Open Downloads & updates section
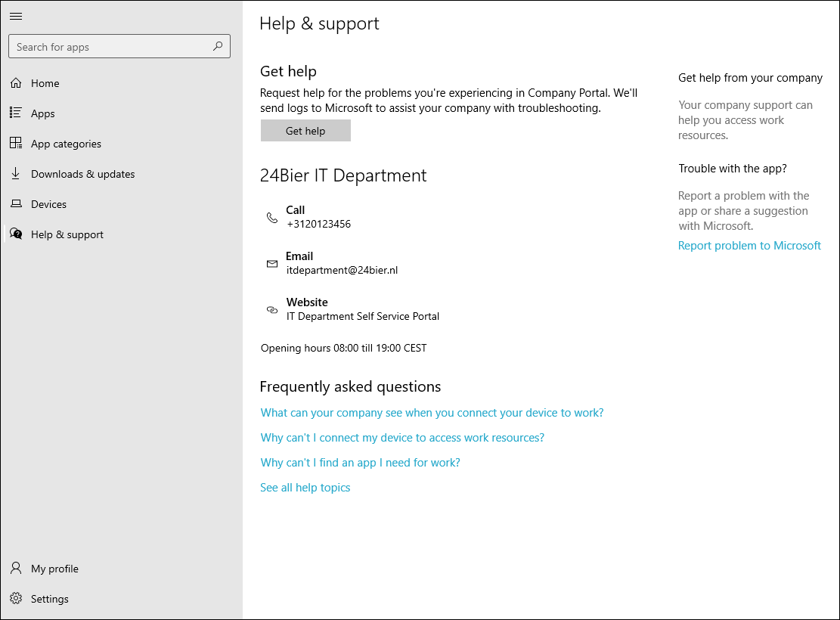This screenshot has width=840, height=620. coord(122,174)
